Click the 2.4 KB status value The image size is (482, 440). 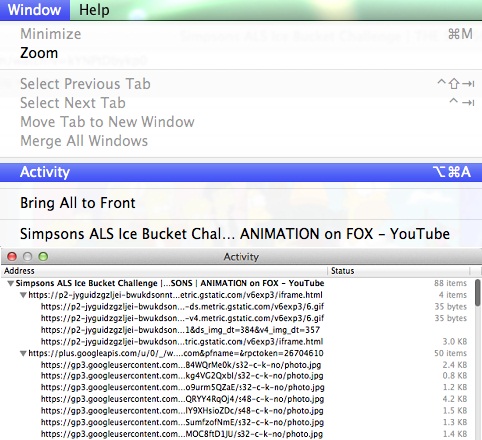tap(455, 365)
